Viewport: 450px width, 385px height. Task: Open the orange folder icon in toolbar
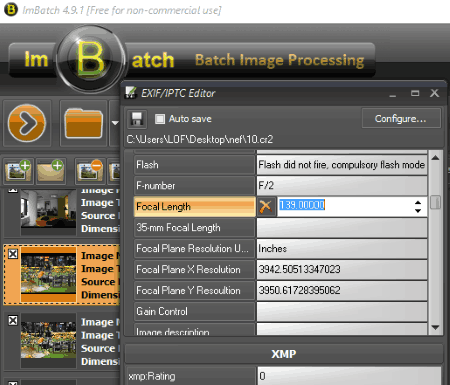click(x=84, y=123)
